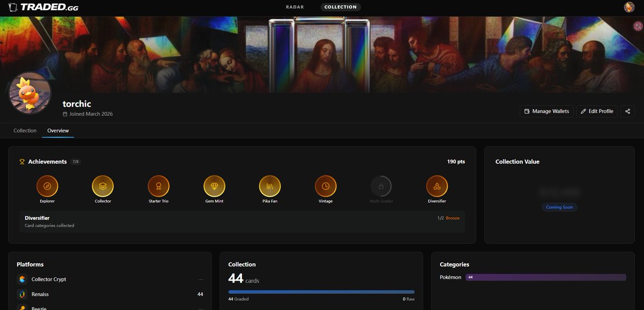Click the Collection Value heading
The height and width of the screenshot is (310, 644).
tap(517, 161)
